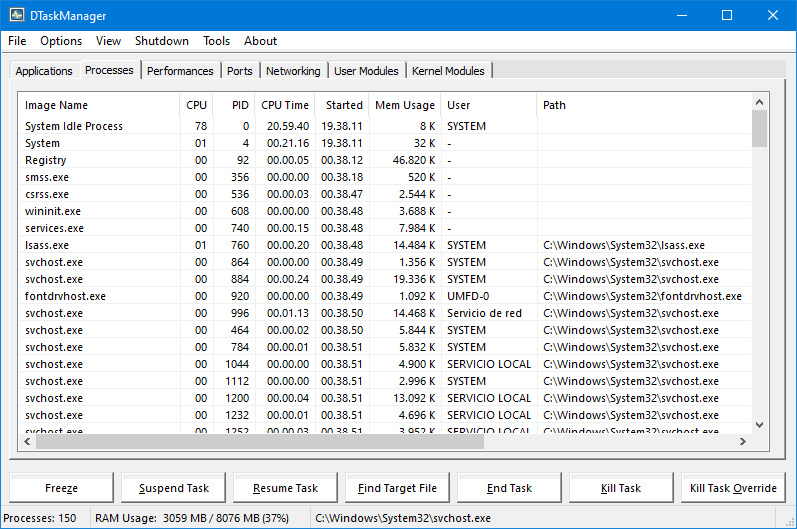Sort by User column header
The height and width of the screenshot is (529, 797).
(x=488, y=105)
